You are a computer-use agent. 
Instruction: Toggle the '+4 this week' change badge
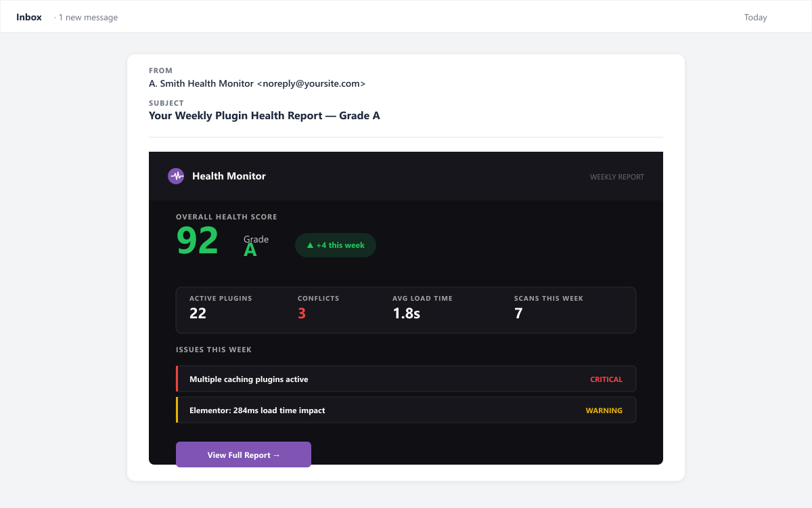(x=335, y=245)
